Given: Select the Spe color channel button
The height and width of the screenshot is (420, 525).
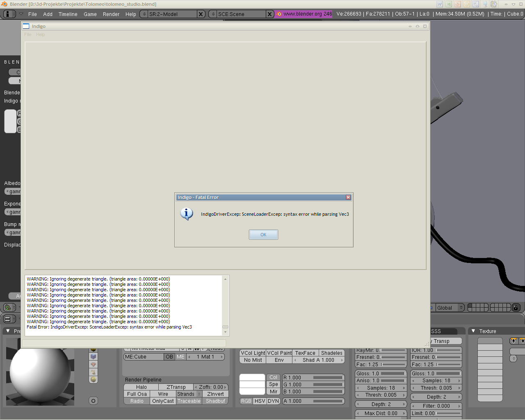Looking at the screenshot, I should coord(273,384).
